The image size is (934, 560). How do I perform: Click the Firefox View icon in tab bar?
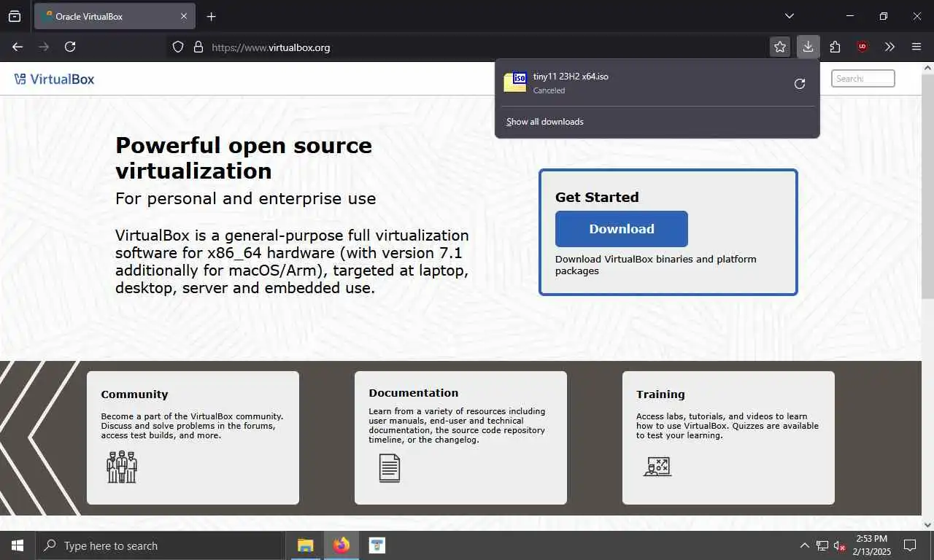tap(15, 16)
